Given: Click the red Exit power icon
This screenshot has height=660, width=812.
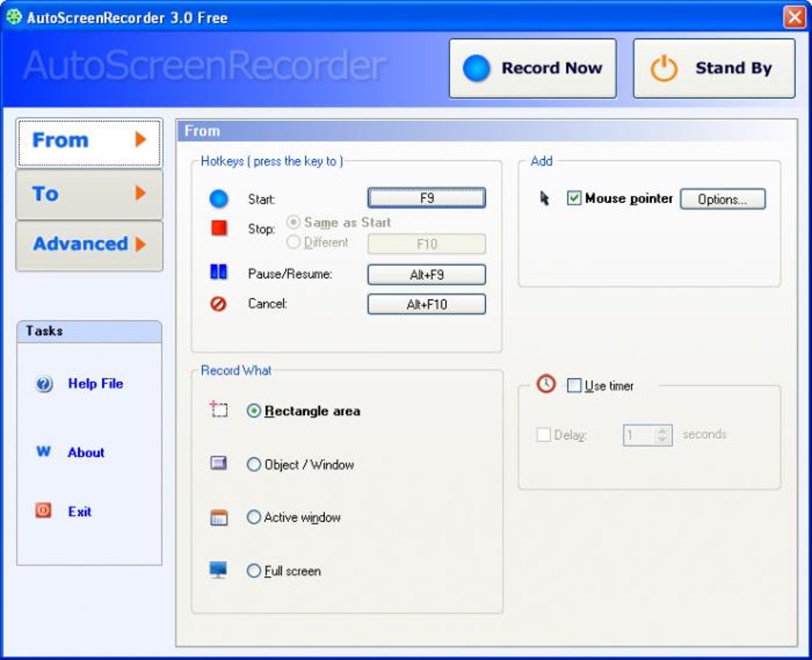Looking at the screenshot, I should pos(44,510).
